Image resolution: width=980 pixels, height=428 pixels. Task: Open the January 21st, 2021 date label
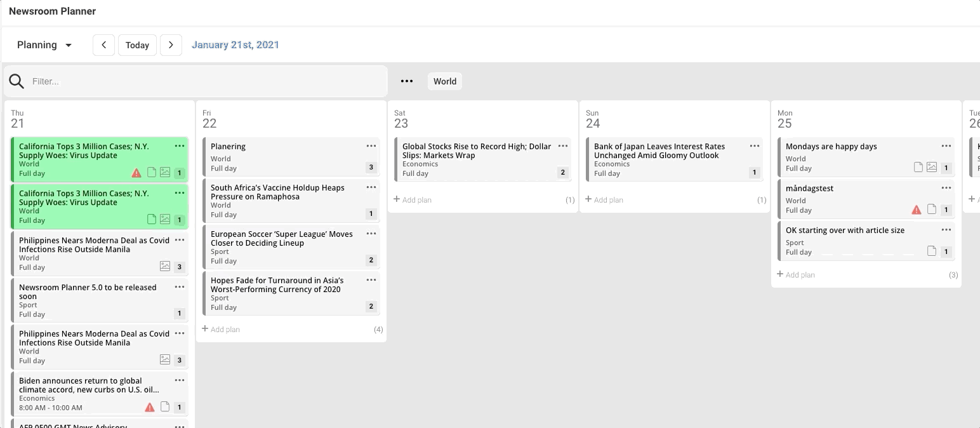click(235, 45)
